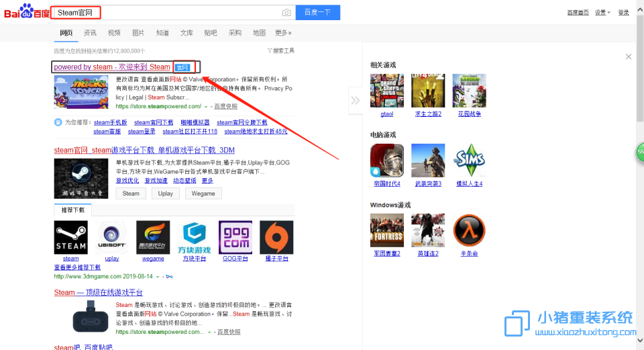
Task: Click the STEAM download icon
Action: [70, 237]
